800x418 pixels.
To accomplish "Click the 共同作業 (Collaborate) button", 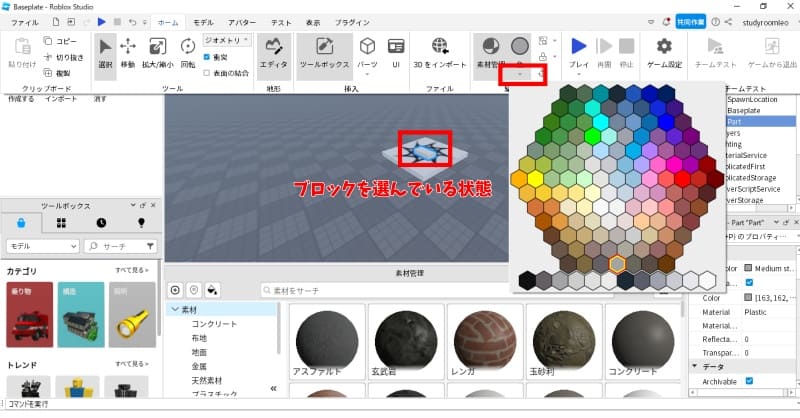I will tap(690, 22).
